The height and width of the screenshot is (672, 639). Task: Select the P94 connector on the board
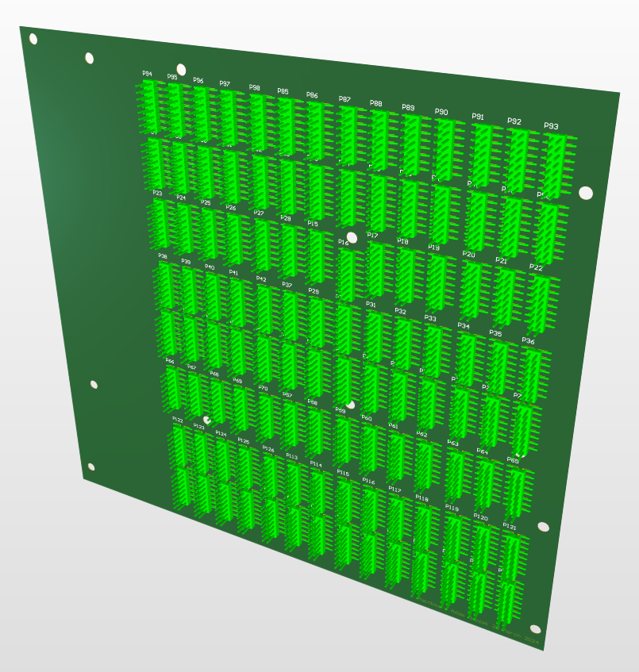coord(148,104)
